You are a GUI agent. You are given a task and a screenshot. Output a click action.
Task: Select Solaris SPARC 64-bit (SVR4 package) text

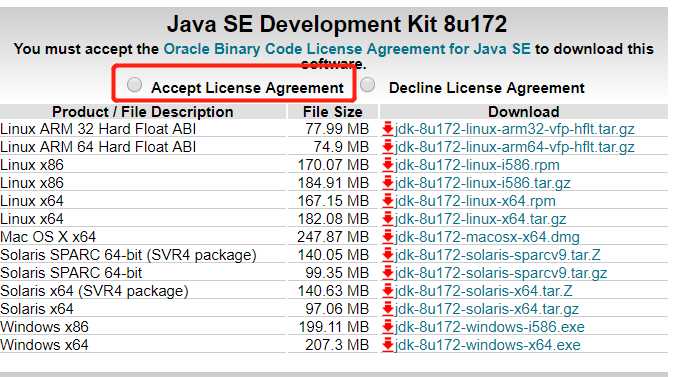(128, 255)
